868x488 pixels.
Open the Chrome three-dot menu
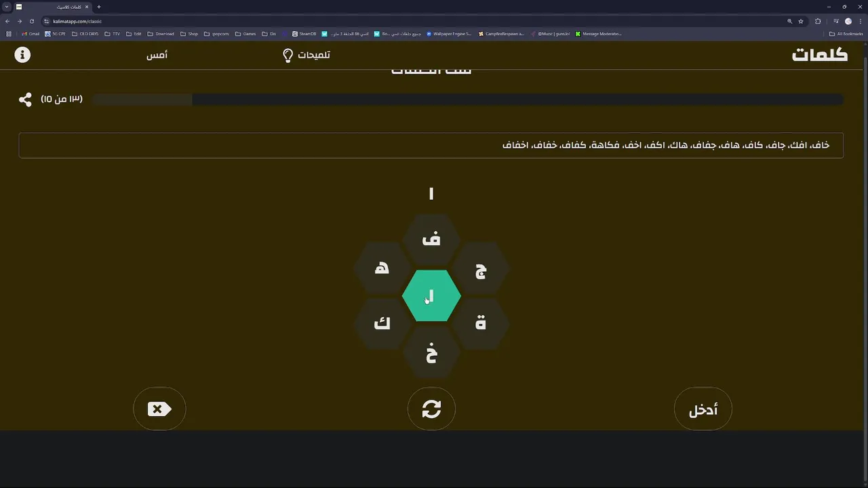[860, 21]
